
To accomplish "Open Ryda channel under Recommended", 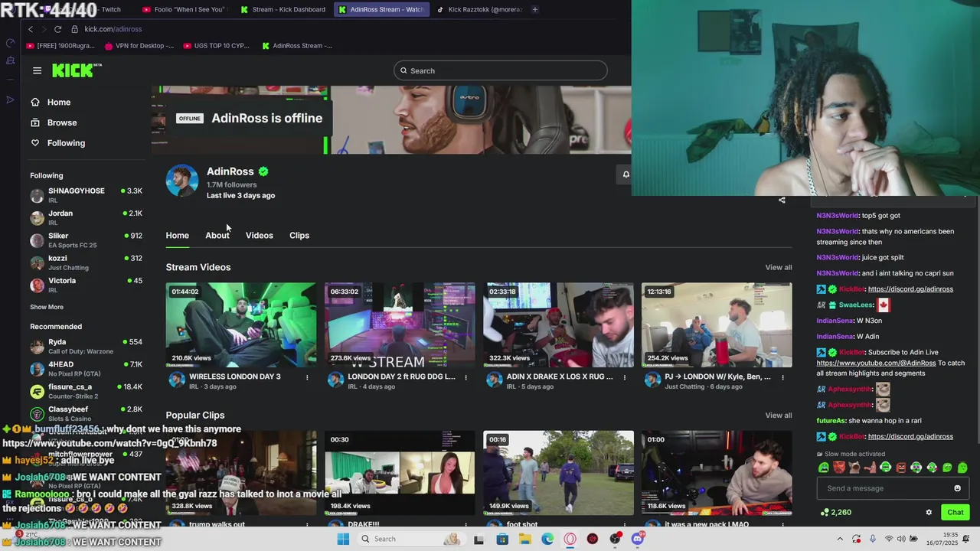I will click(x=86, y=346).
